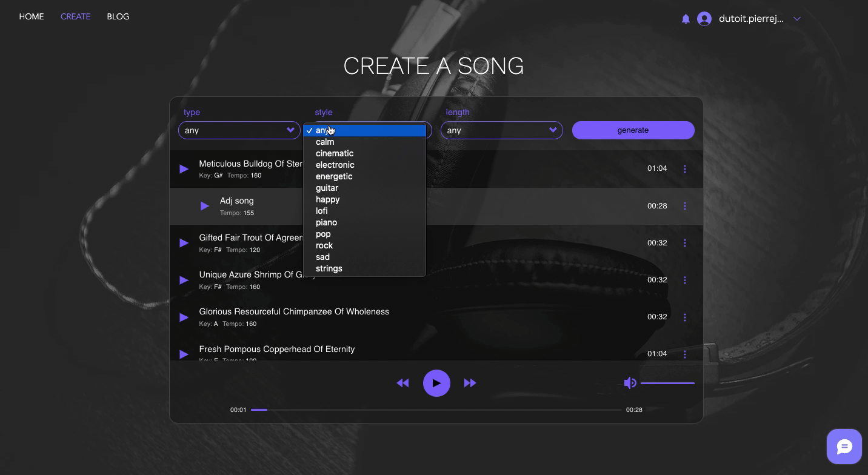Click the main play button in player
The image size is (868, 475).
[x=436, y=383]
